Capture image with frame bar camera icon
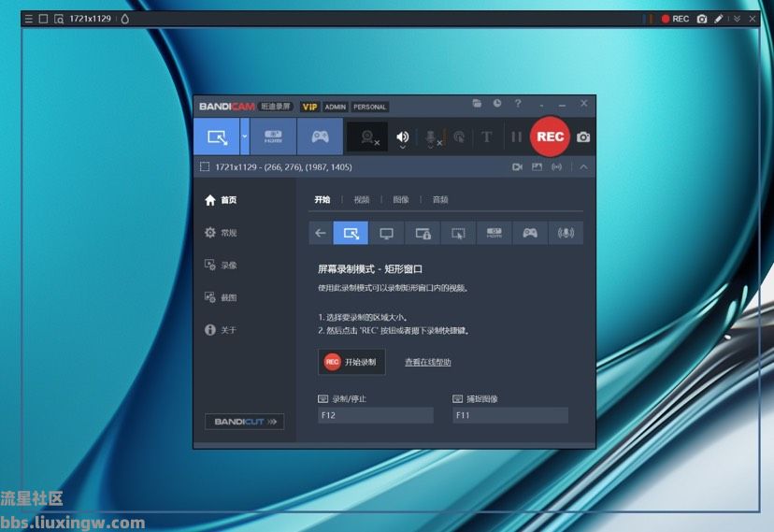The image size is (774, 532). pos(702,19)
